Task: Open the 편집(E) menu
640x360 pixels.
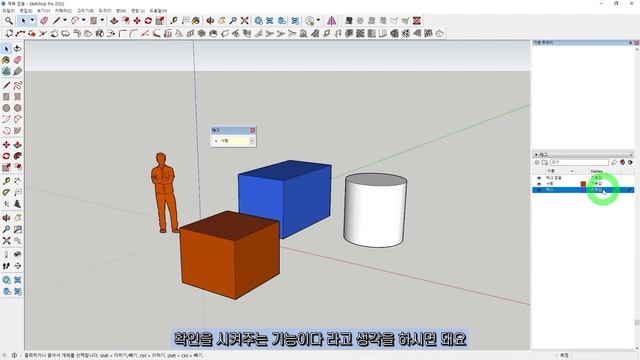Action: [26, 11]
